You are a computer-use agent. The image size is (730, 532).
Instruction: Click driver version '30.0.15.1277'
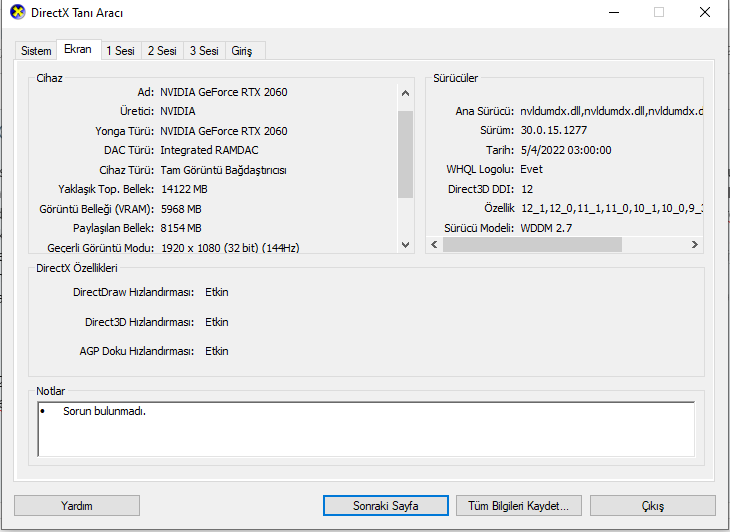pyautogui.click(x=554, y=130)
